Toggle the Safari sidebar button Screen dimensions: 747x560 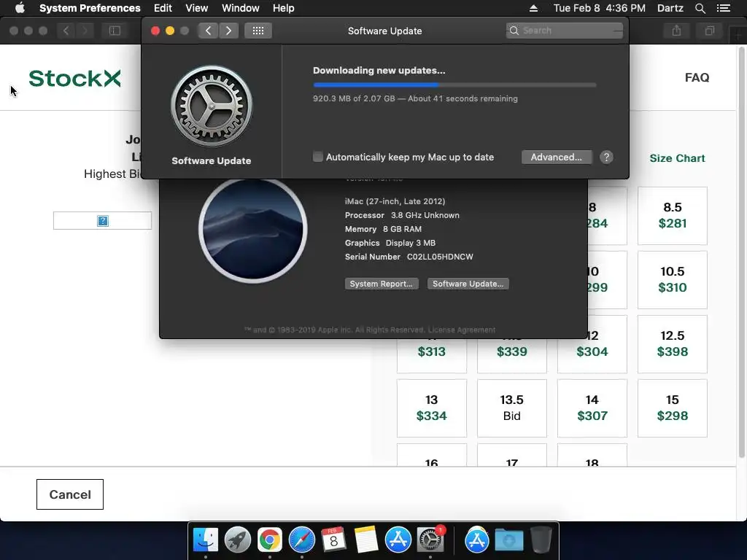coord(115,31)
